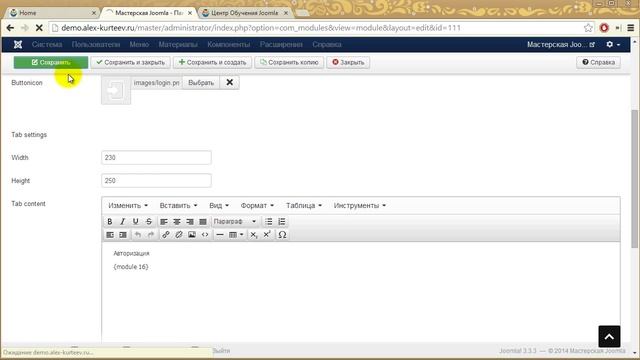Insert a horizontal line
Screen dimensions: 640x360
tap(220, 235)
